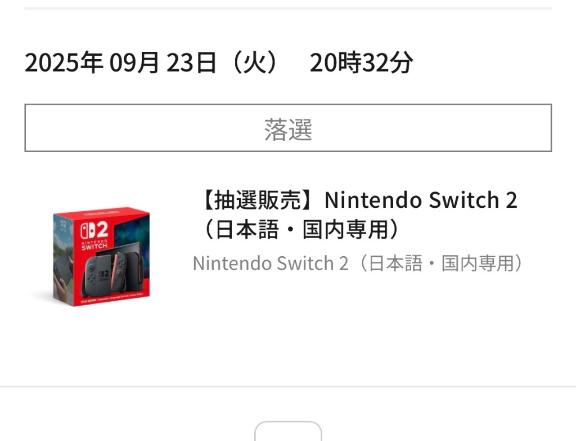576x441 pixels.
Task: Tap the partially visible rounded button at bottom
Action: tap(288, 431)
